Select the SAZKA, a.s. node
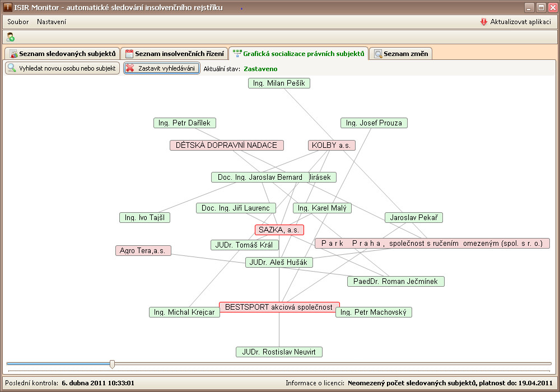Image resolution: width=560 pixels, height=392 pixels. click(x=279, y=230)
